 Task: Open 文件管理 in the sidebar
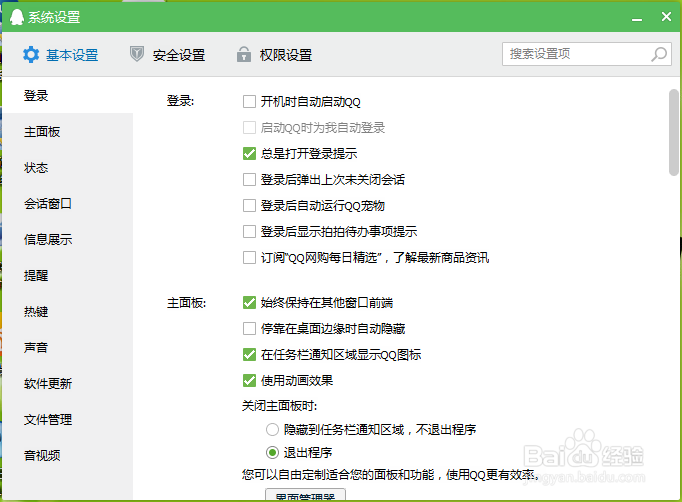68,420
